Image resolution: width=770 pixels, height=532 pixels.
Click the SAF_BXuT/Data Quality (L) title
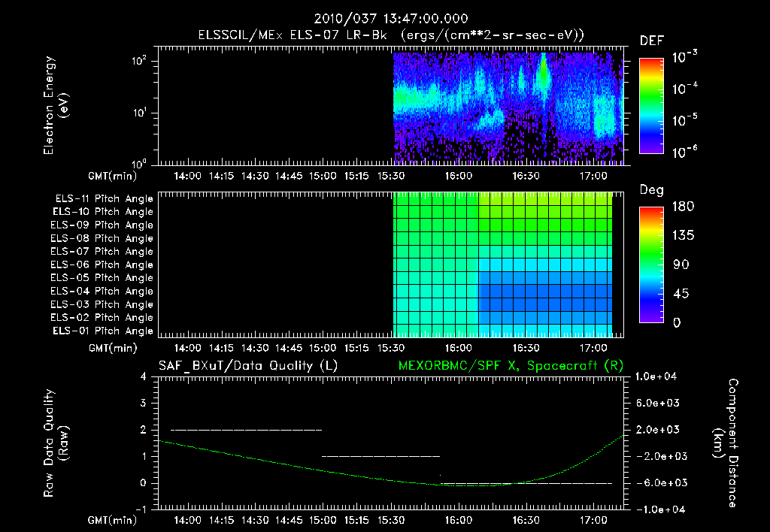click(x=248, y=366)
